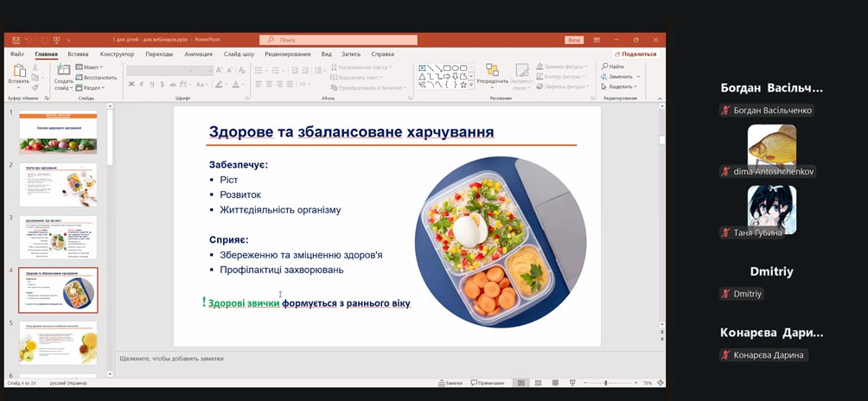868x401 pixels.
Task: Open the Раздел section dropdown
Action: (91, 87)
